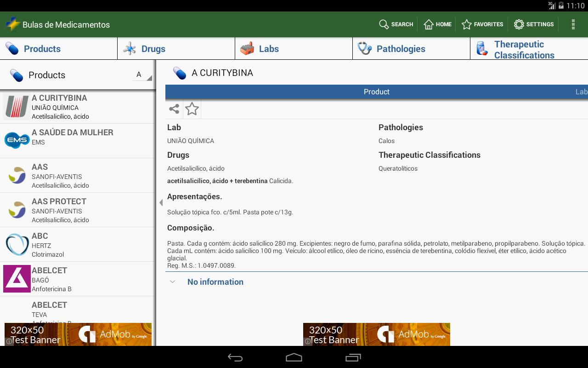Screen dimensions: 588x368
Task: Open Settings from the action bar
Action: tap(534, 24)
